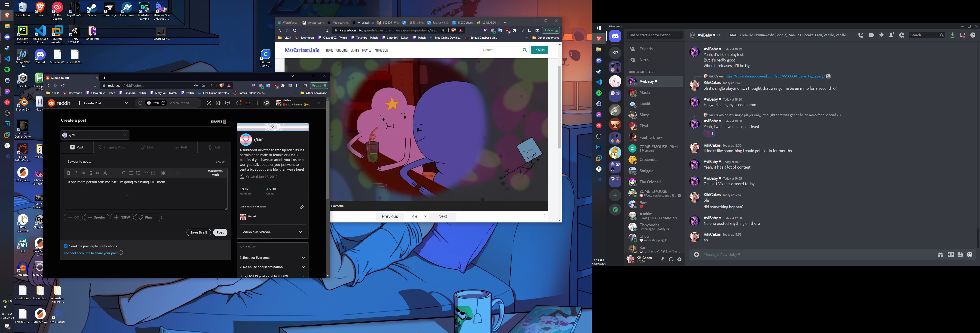Start a video call in Discord

[x=871, y=35]
